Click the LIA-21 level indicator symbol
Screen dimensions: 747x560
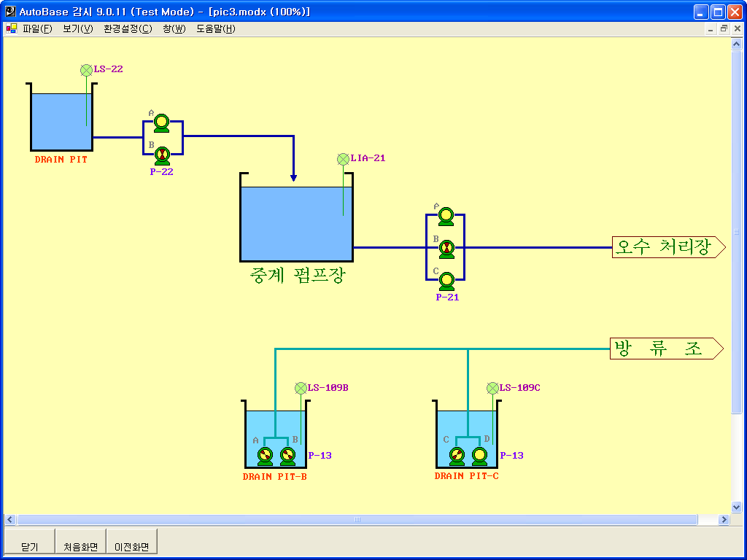(343, 159)
